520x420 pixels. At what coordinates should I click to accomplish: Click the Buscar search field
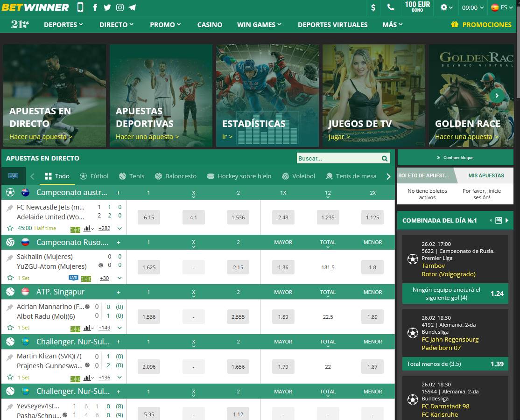tap(338, 158)
